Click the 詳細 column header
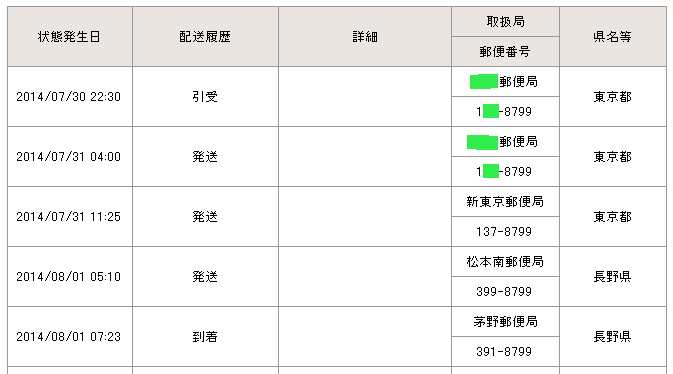Screen dimensions: 673x374 pyautogui.click(x=365, y=36)
